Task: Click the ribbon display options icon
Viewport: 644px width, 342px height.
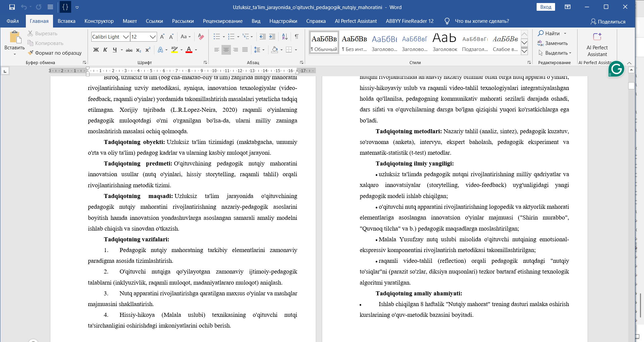Action: [x=567, y=7]
